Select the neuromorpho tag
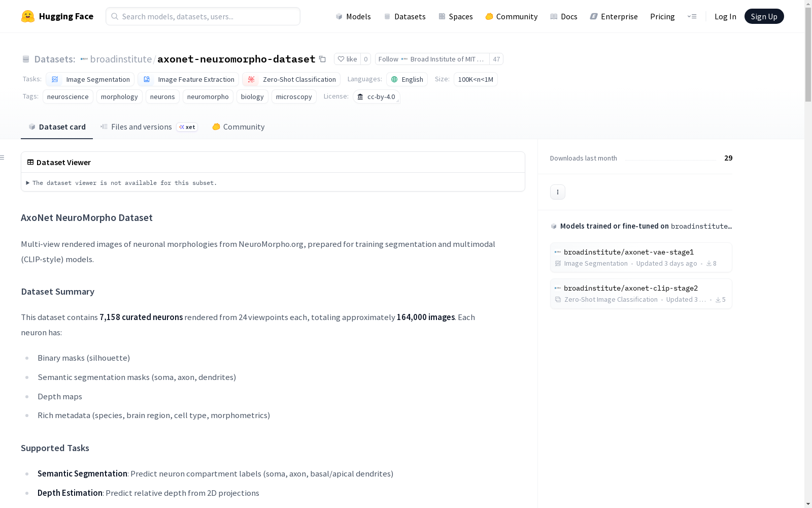This screenshot has width=812, height=508. (208, 97)
